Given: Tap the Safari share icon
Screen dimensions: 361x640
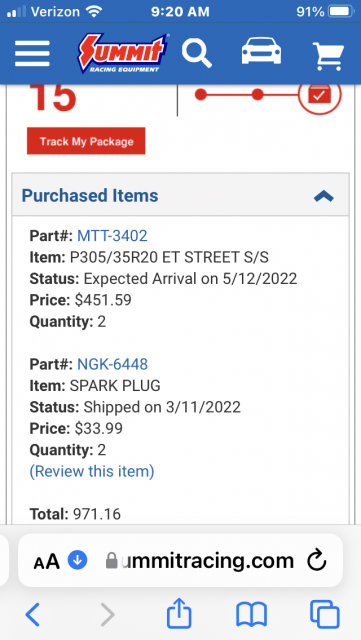Looking at the screenshot, I should (x=179, y=613).
